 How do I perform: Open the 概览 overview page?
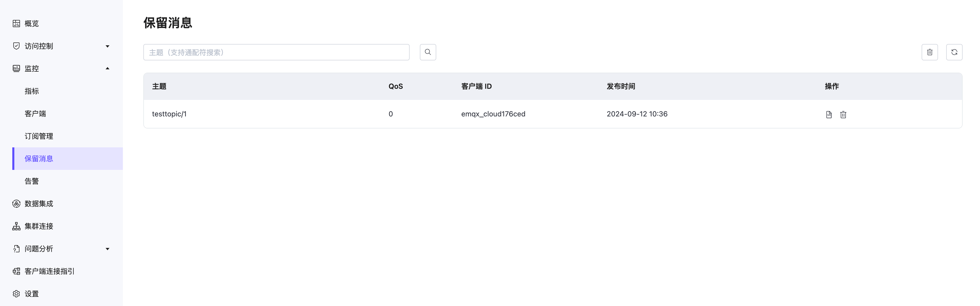tap(31, 24)
